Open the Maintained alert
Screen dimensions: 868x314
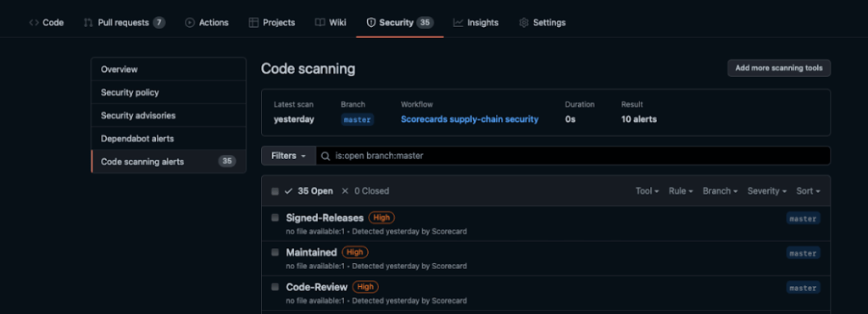(x=311, y=252)
